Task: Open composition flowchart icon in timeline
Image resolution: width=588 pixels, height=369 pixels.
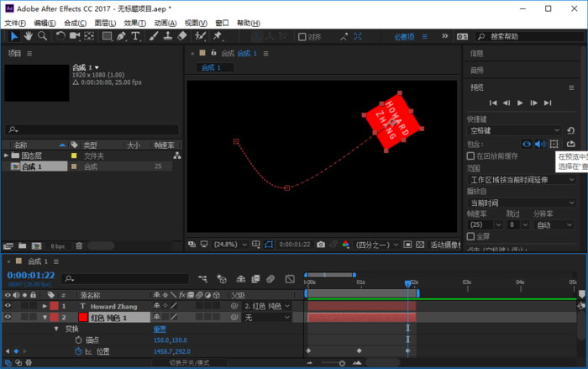Action: coord(203,279)
